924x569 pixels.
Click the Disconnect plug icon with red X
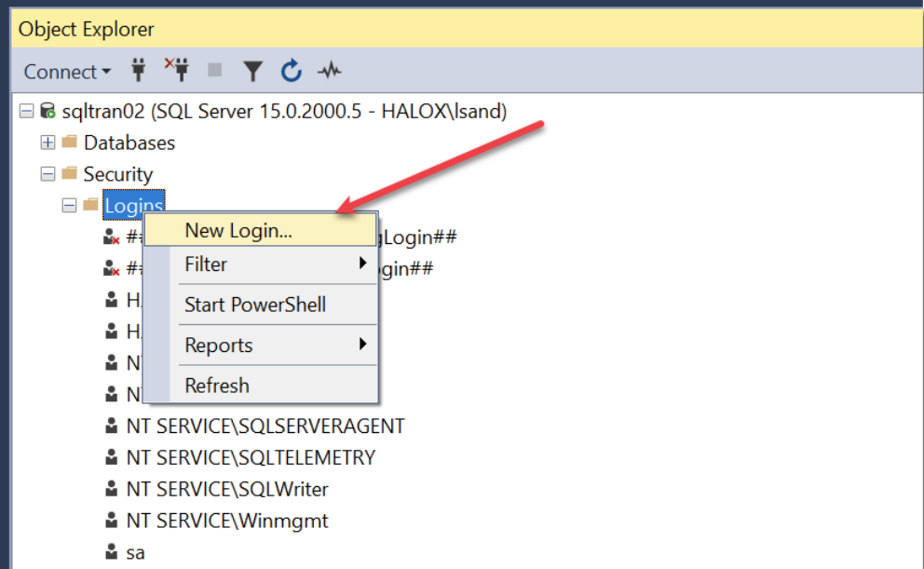[176, 70]
